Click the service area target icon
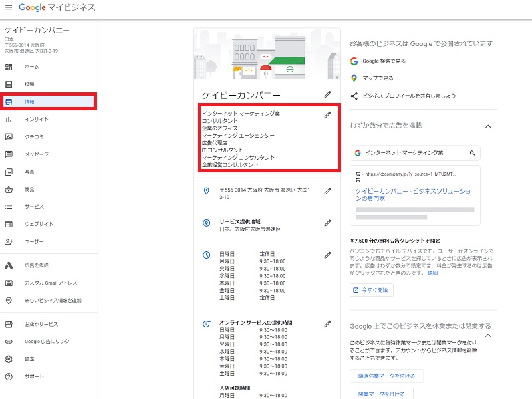Image resolution: width=532 pixels, height=399 pixels. 206,223
